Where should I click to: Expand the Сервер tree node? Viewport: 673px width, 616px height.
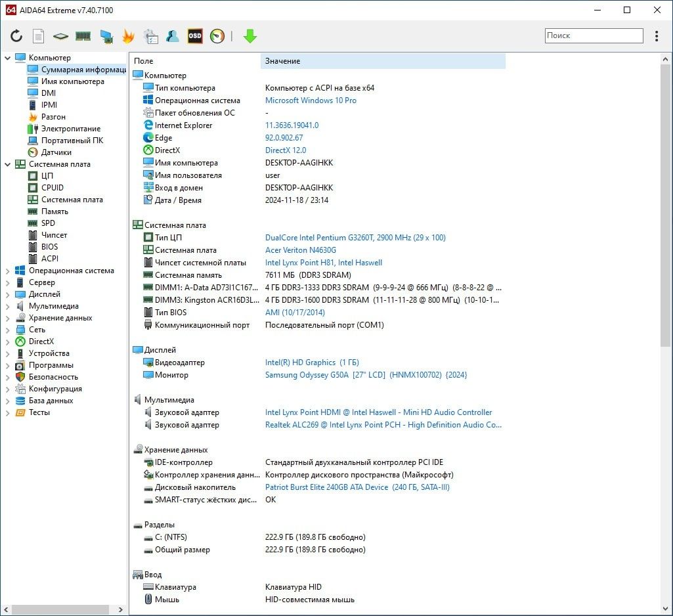(7, 282)
